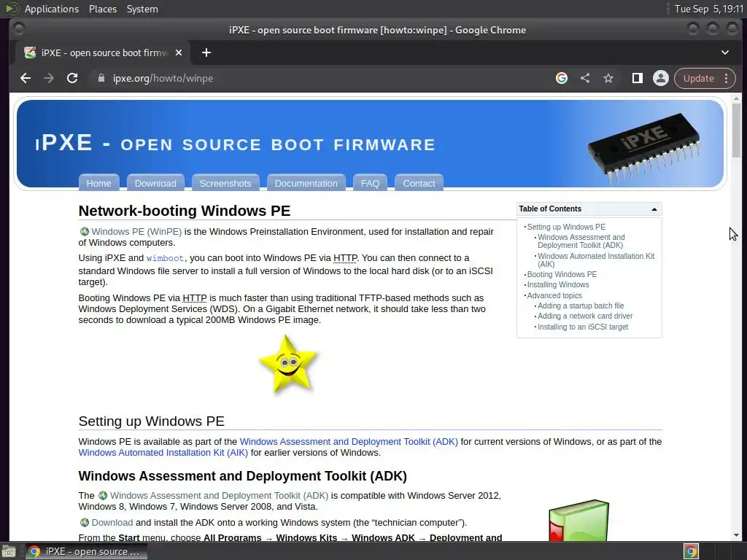
Task: Collapse the Table of Contents box
Action: pos(654,209)
